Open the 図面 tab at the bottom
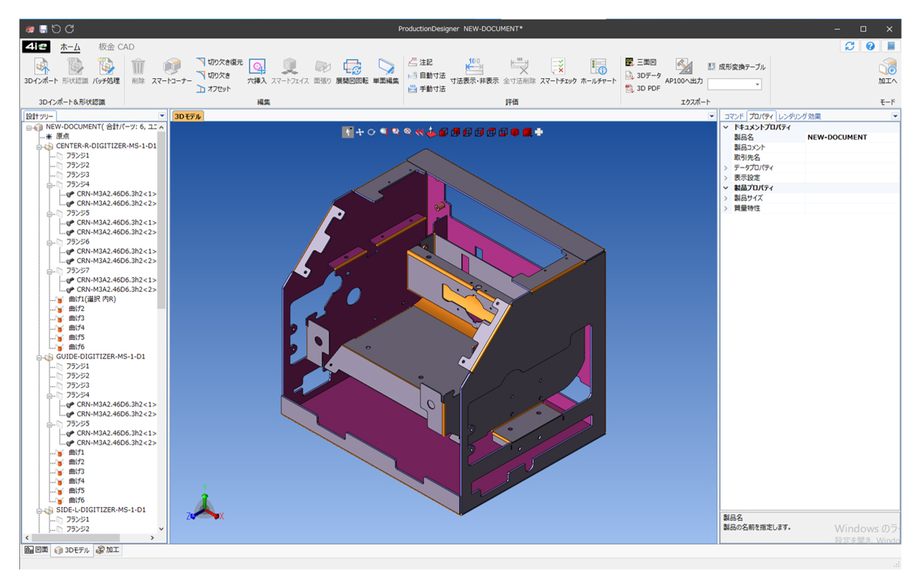The width and height of the screenshot is (924, 588). click(37, 550)
